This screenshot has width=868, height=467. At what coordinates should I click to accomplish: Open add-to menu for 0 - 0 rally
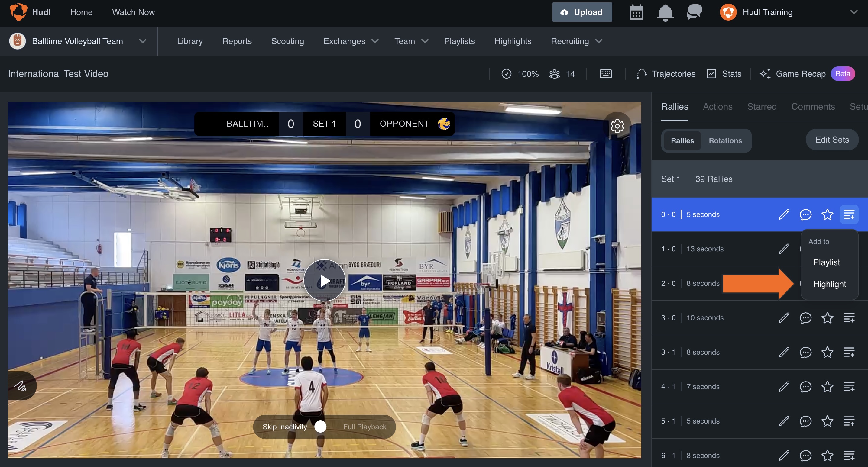(849, 214)
